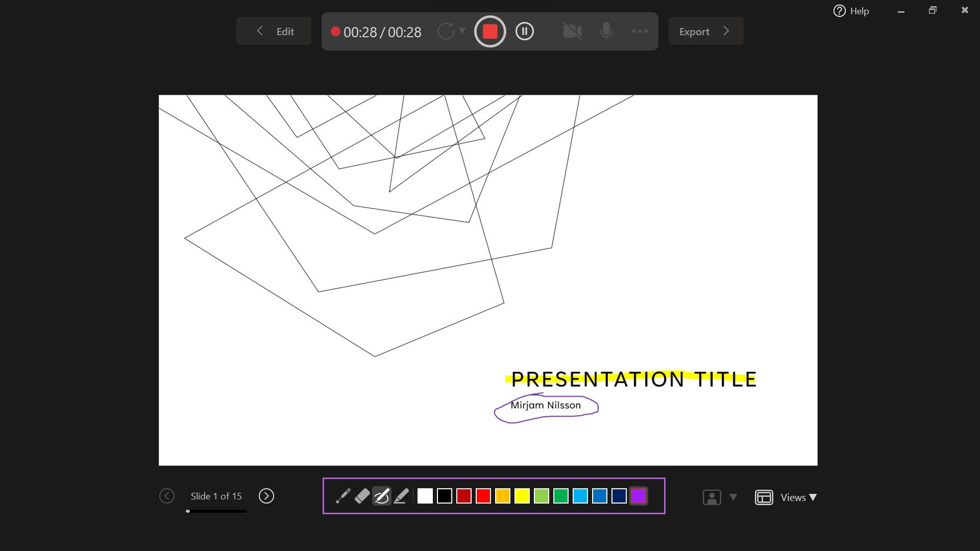The image size is (980, 551).
Task: Select the highlighter tool
Action: pyautogui.click(x=401, y=496)
